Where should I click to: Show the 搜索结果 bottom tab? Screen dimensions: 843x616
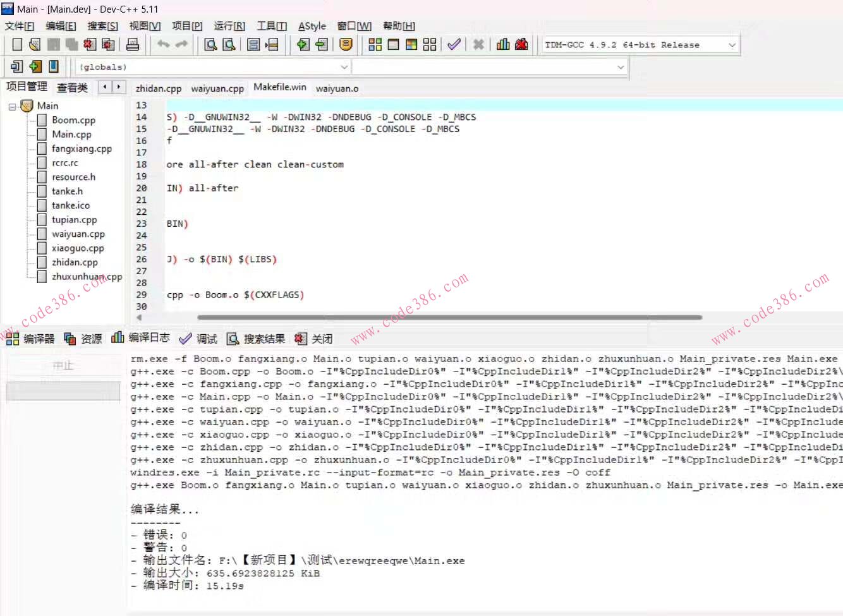click(256, 339)
